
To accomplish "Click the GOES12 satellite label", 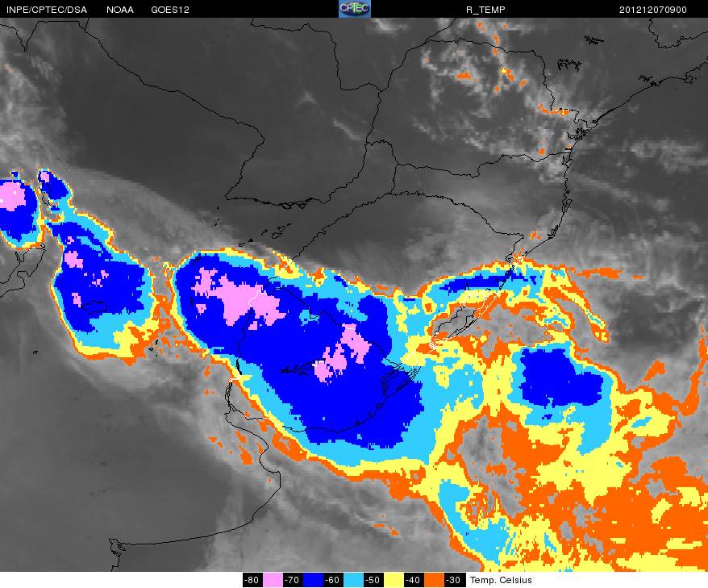I will click(170, 10).
